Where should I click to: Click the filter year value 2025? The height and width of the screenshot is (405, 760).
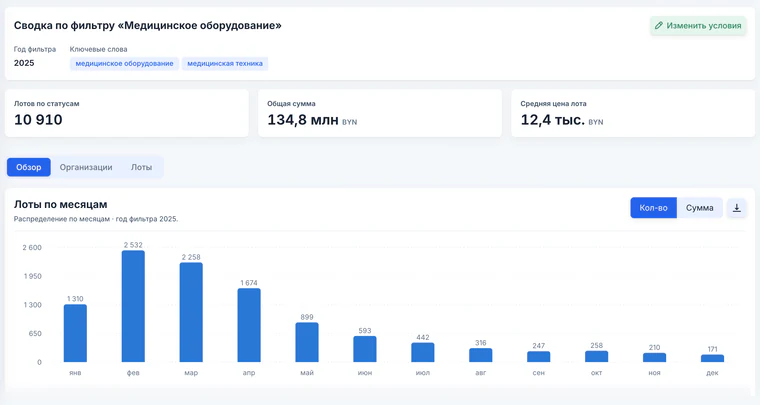24,63
